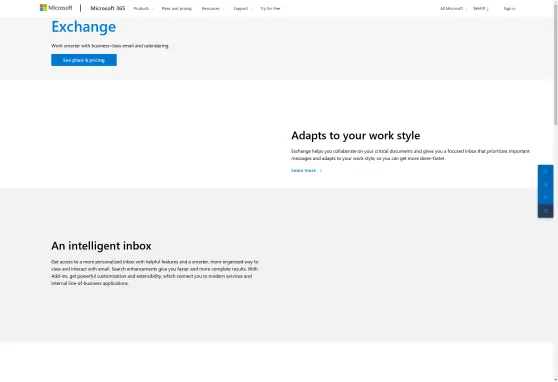Open the Microsoft 365 home link
The image size is (558, 382).
coord(108,8)
